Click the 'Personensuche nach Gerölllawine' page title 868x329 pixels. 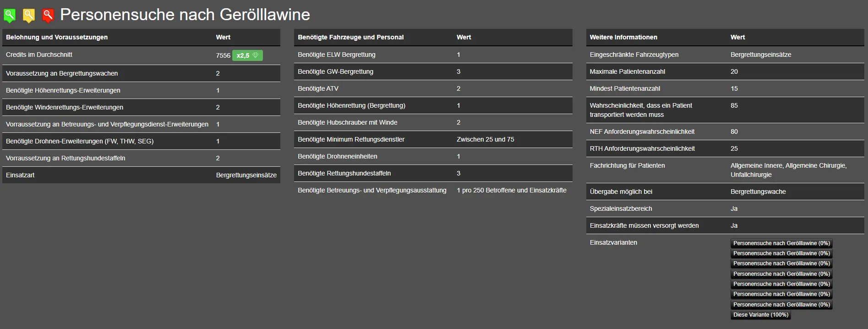(185, 15)
